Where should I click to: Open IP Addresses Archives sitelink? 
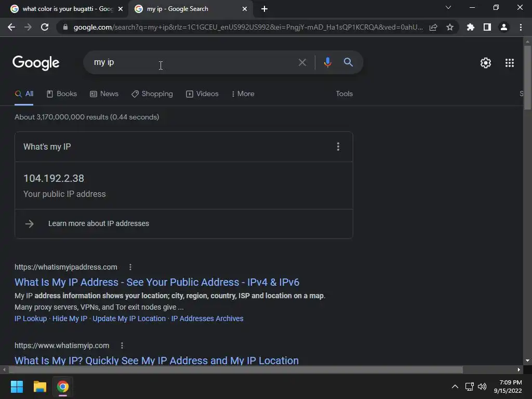(x=207, y=318)
